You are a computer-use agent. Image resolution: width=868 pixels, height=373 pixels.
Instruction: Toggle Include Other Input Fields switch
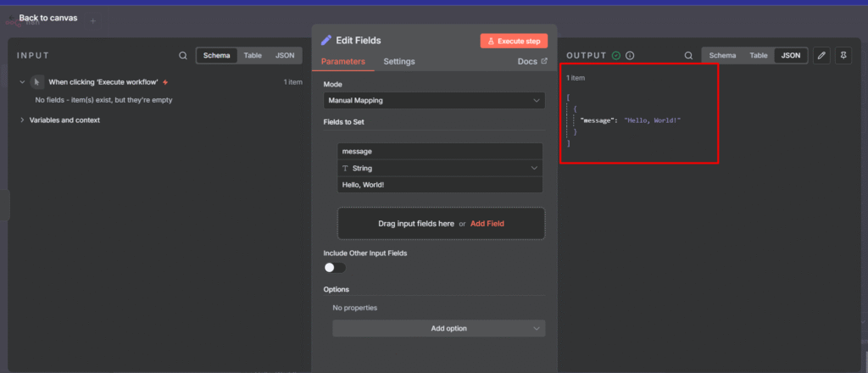(335, 267)
